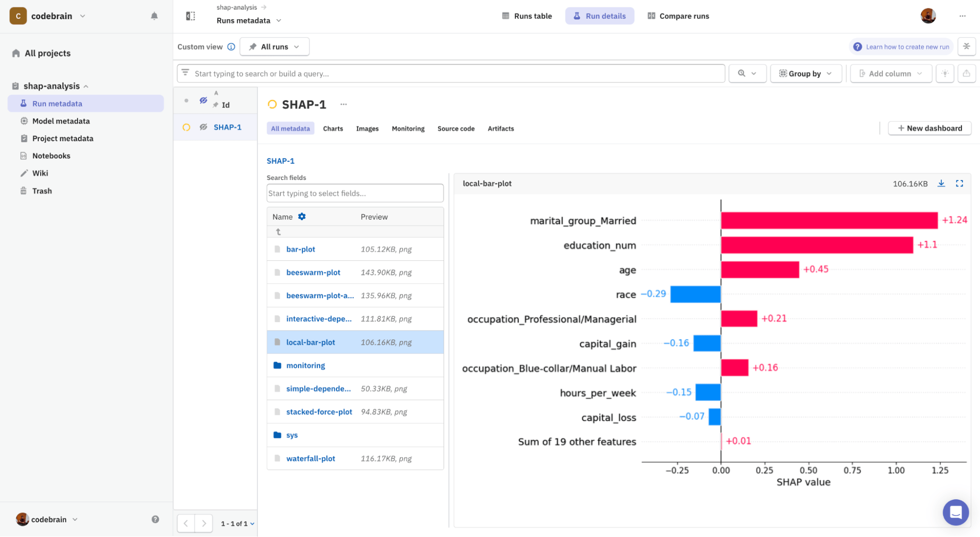980x537 pixels.
Task: Click the lightbulb suggestions icon
Action: (945, 74)
